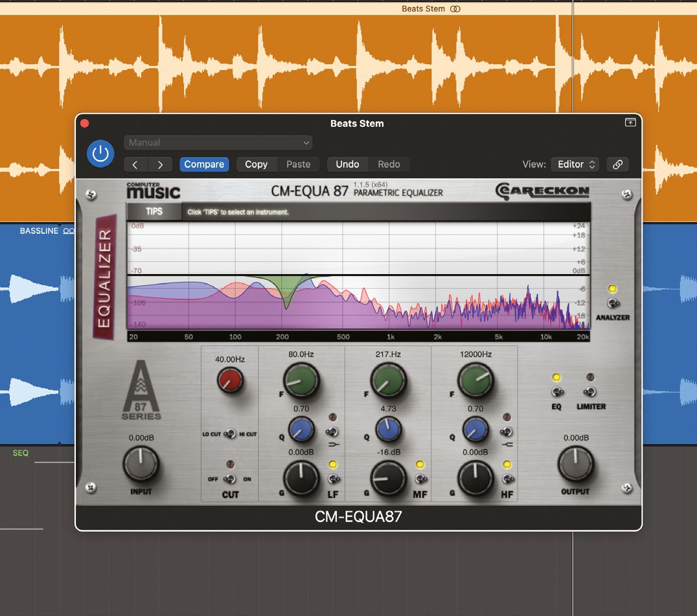Viewport: 697px width, 616px height.
Task: Click the HF gain knob
Action: pos(475,478)
